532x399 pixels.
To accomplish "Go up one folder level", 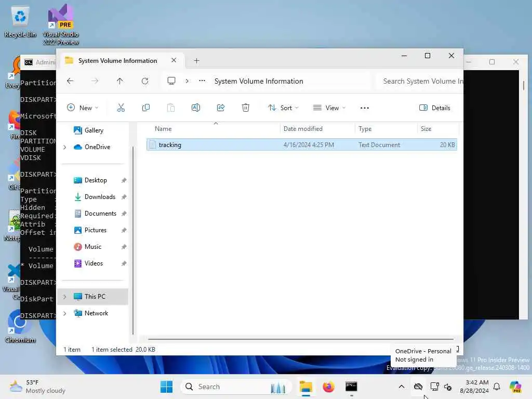I will pyautogui.click(x=120, y=81).
